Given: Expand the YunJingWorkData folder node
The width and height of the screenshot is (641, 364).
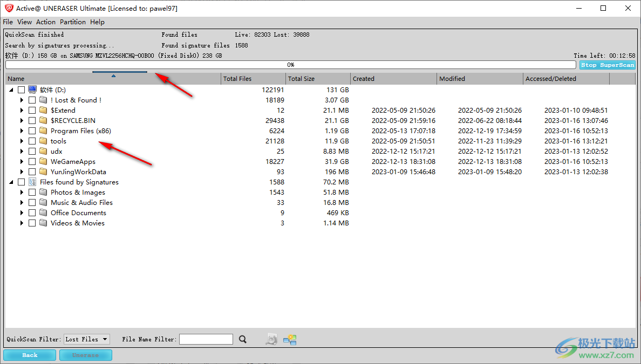Looking at the screenshot, I should [22, 172].
